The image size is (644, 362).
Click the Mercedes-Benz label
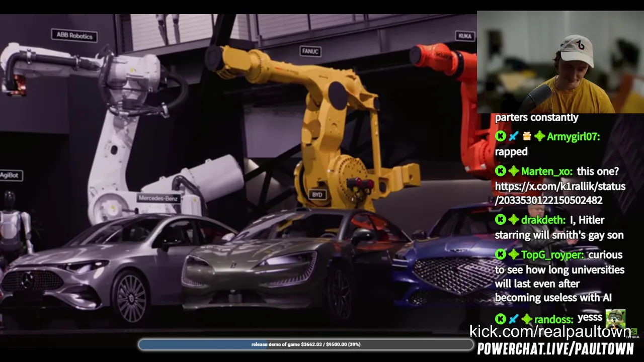tap(158, 198)
